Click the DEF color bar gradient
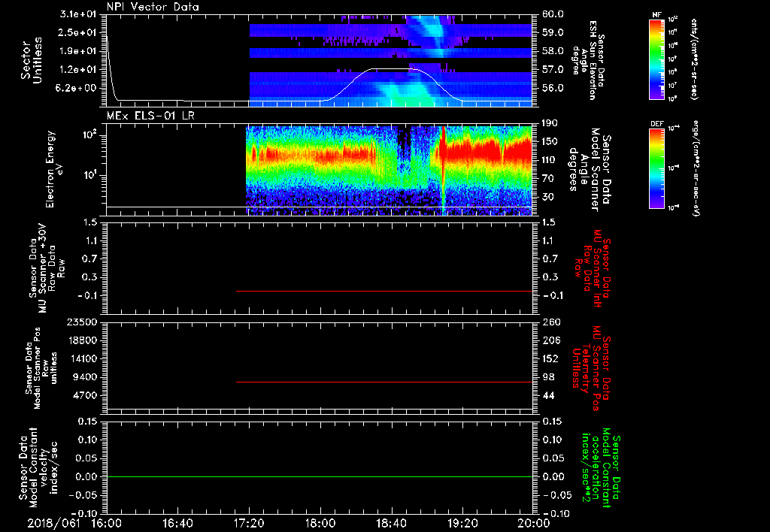This screenshot has width=770, height=532. (x=657, y=168)
